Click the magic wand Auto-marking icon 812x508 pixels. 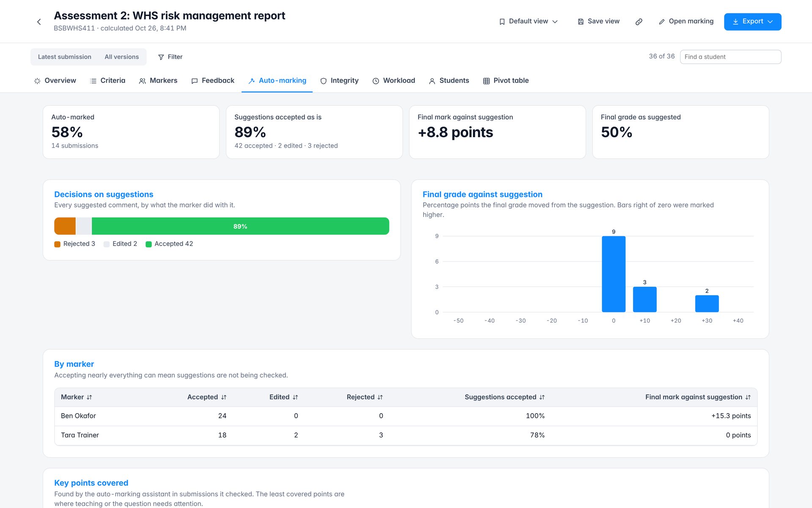pyautogui.click(x=252, y=81)
